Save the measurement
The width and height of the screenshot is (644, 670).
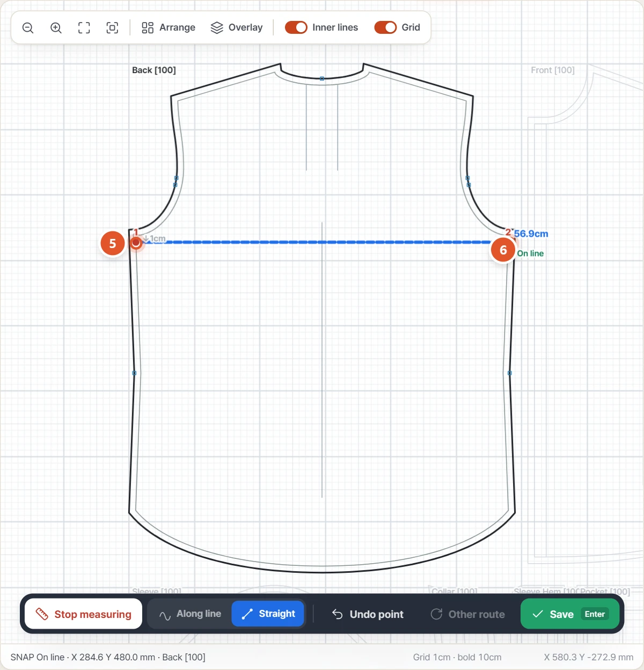point(570,614)
